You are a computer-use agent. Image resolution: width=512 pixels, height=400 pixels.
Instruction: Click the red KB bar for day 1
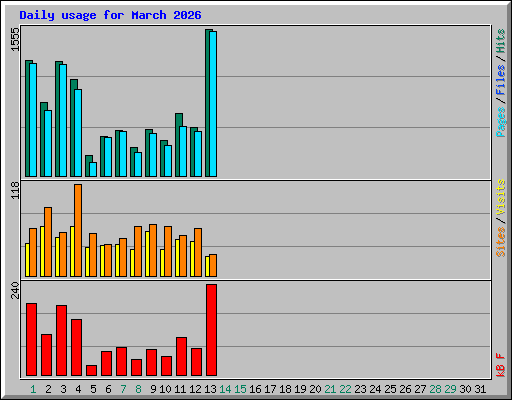click(31, 340)
